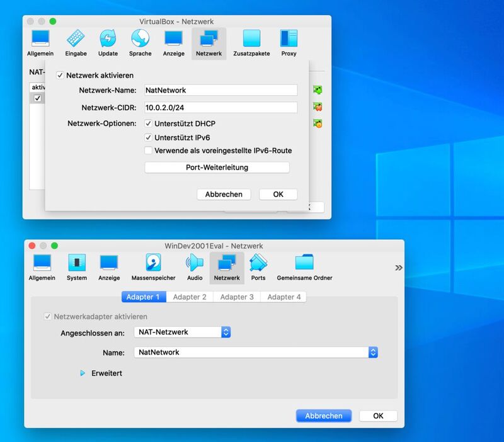Click the Netzwerk-CIDR input field
The width and height of the screenshot is (504, 442).
220,108
